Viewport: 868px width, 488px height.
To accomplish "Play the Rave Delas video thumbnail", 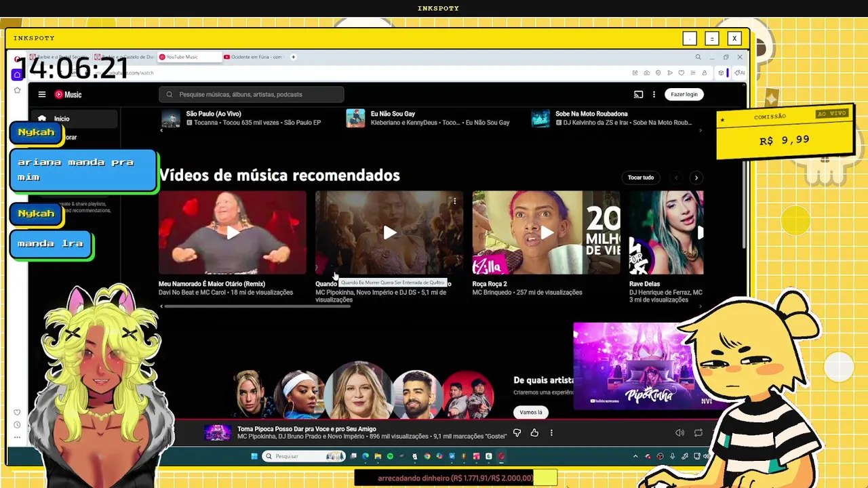I will pyautogui.click(x=666, y=232).
